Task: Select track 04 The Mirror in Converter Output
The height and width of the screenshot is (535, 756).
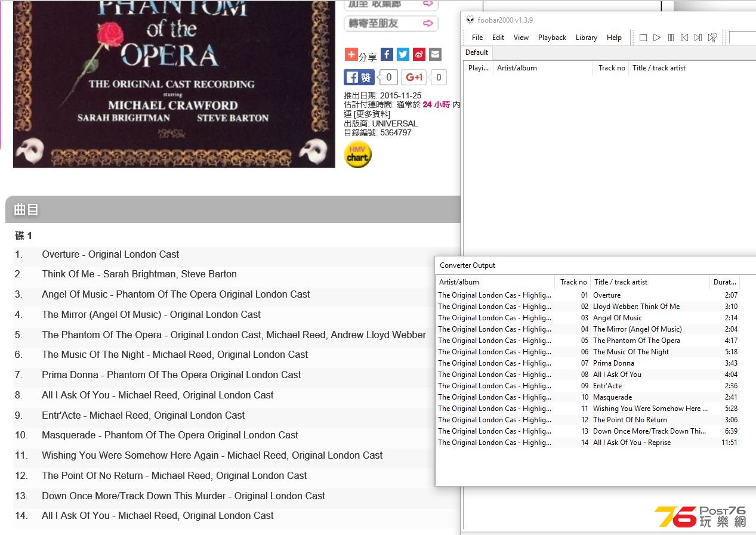Action: click(x=588, y=329)
